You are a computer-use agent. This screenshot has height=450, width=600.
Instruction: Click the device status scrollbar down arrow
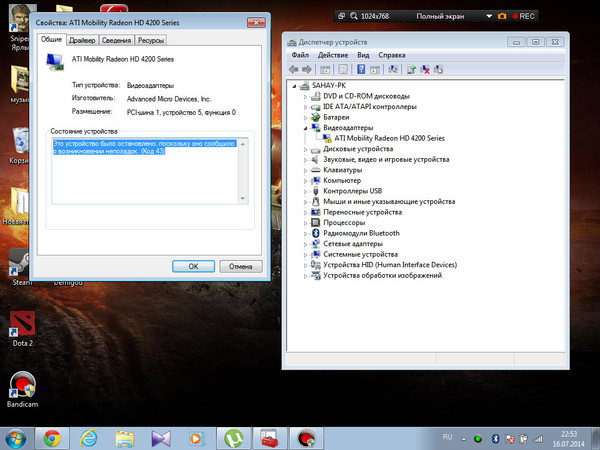click(x=243, y=198)
